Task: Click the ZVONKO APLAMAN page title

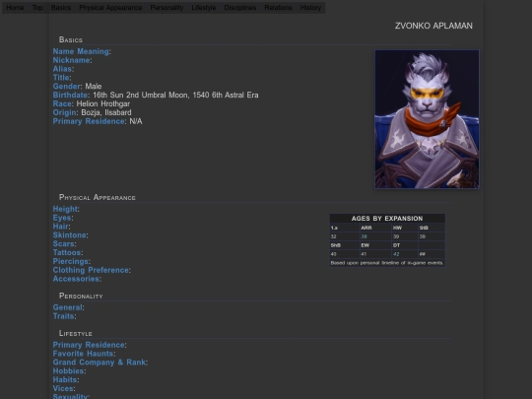Action: pos(433,26)
